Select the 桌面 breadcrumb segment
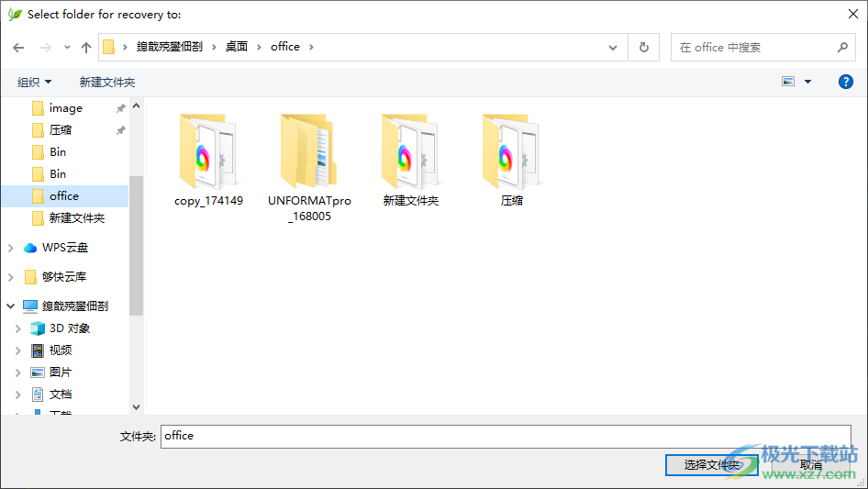Image resolution: width=868 pixels, height=489 pixels. pyautogui.click(x=237, y=47)
